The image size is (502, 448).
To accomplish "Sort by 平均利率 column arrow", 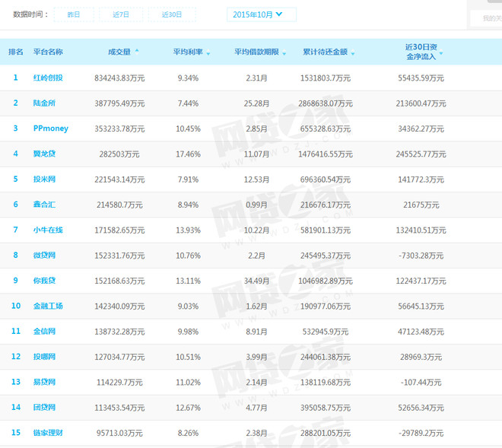I will tap(208, 52).
